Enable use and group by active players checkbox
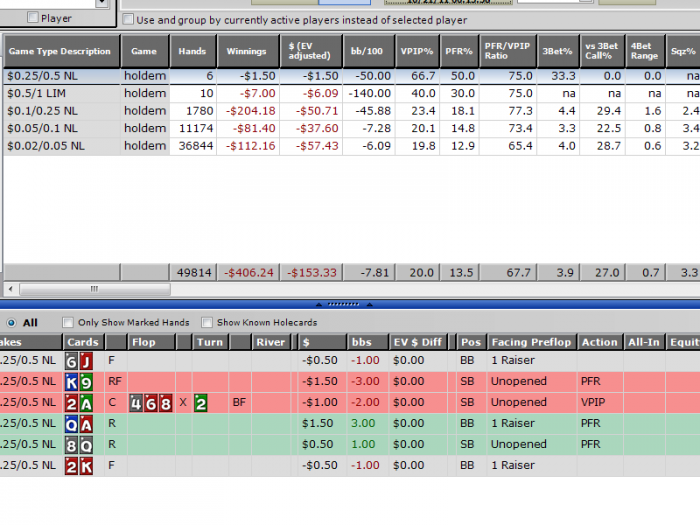 tap(128, 19)
